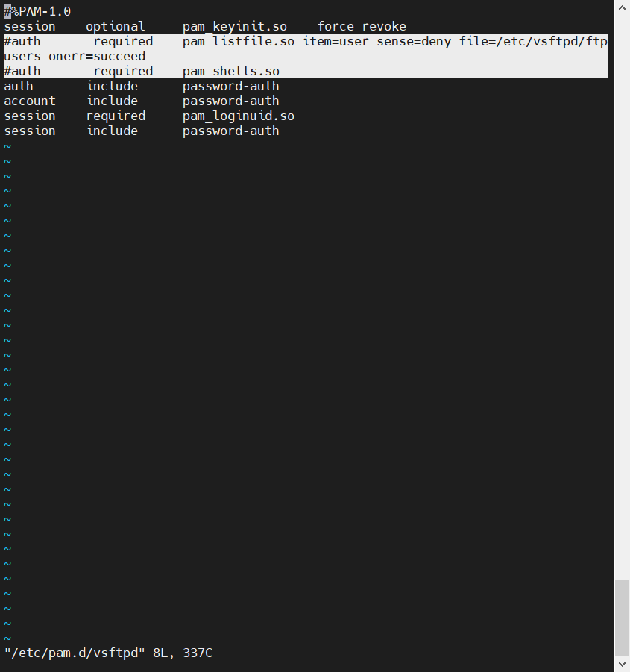Click '8L,' in the status line

pyautogui.click(x=164, y=653)
